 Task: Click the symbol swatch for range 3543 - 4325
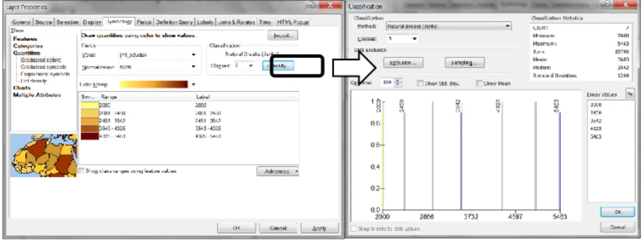90,128
